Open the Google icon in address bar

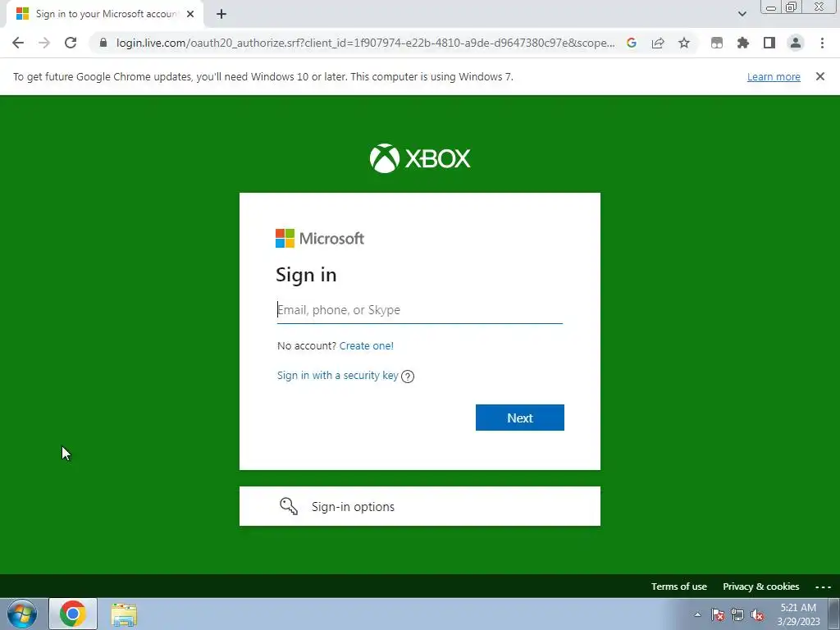pos(632,43)
